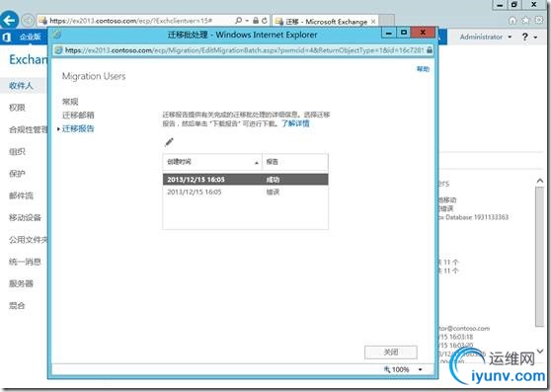Select the 2013/12/15 16:05 成功 report row
This screenshot has height=392, width=551.
[x=245, y=180]
